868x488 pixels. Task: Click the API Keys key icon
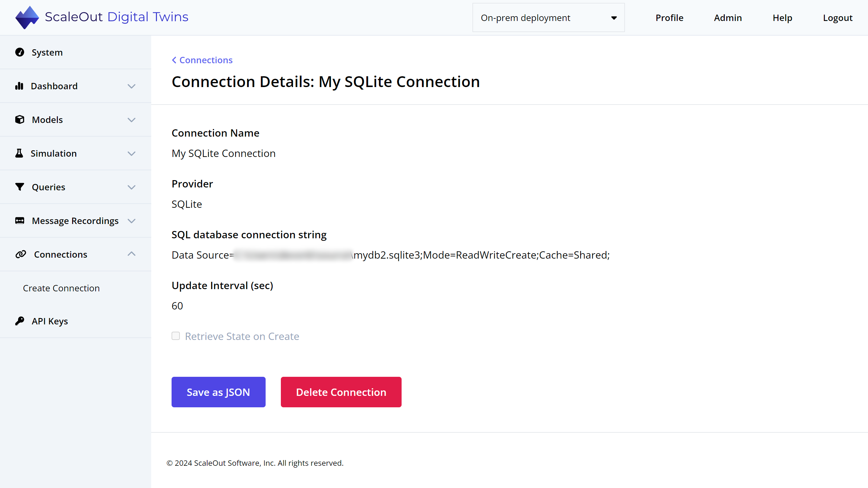point(20,321)
